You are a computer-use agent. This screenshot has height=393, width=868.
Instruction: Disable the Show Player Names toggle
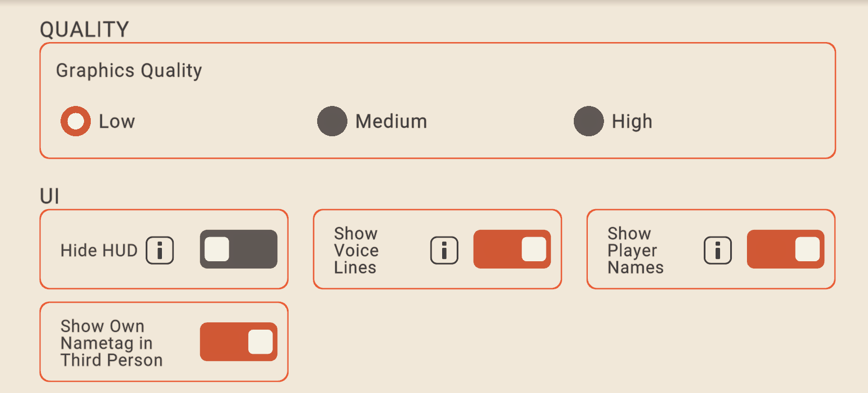[786, 249]
